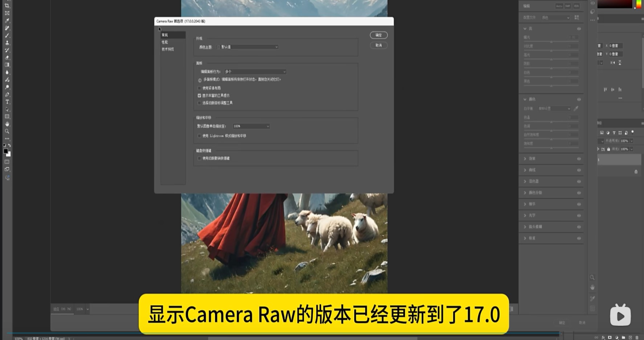Open the default image zoom 100% dropdown
This screenshot has height=340, width=644.
pyautogui.click(x=251, y=126)
